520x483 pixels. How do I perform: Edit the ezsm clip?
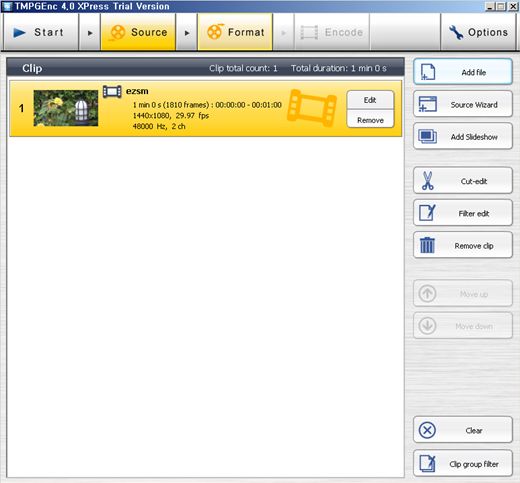pyautogui.click(x=370, y=100)
